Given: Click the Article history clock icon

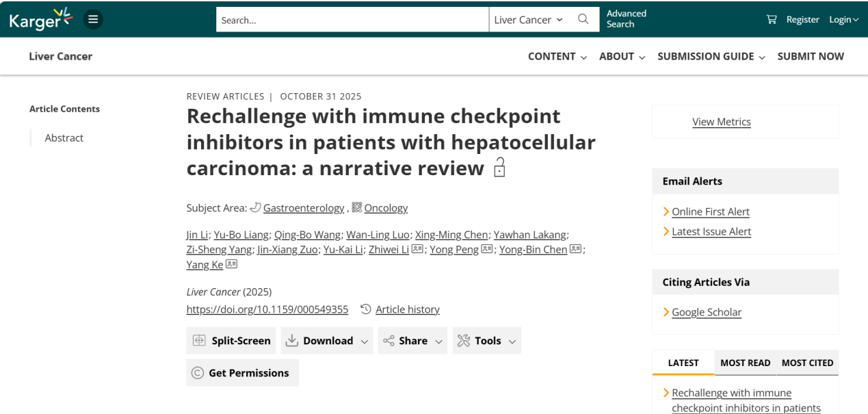Looking at the screenshot, I should pyautogui.click(x=366, y=309).
